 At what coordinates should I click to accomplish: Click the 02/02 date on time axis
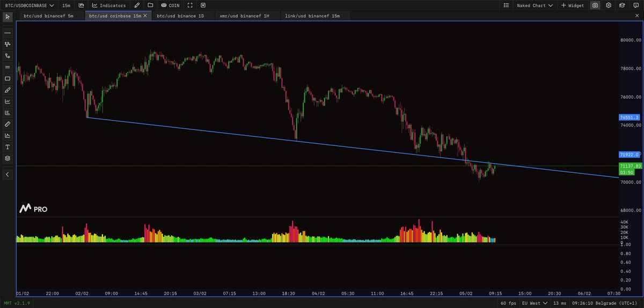pos(82,294)
